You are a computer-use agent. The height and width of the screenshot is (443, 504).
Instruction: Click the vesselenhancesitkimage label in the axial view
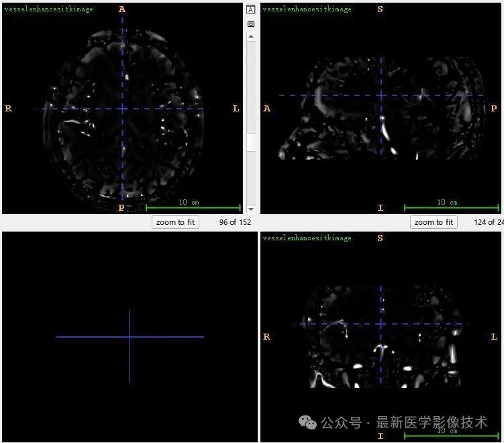click(x=48, y=9)
